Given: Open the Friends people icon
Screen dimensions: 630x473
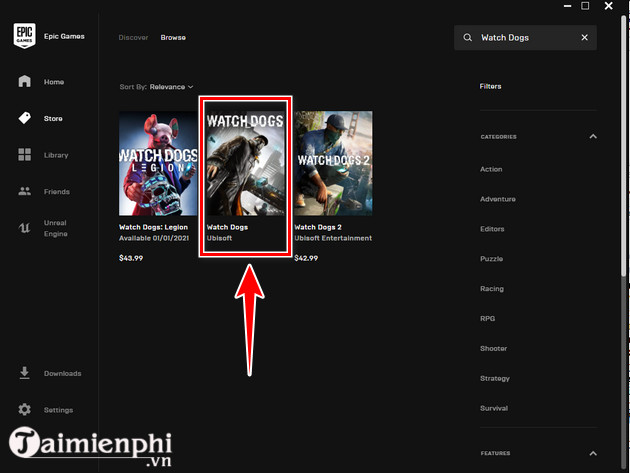Looking at the screenshot, I should [x=25, y=191].
